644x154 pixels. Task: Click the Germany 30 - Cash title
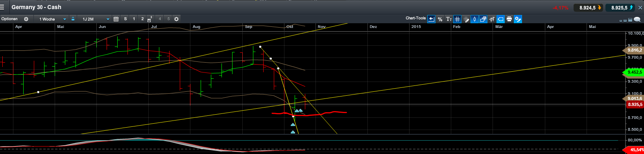coord(36,7)
